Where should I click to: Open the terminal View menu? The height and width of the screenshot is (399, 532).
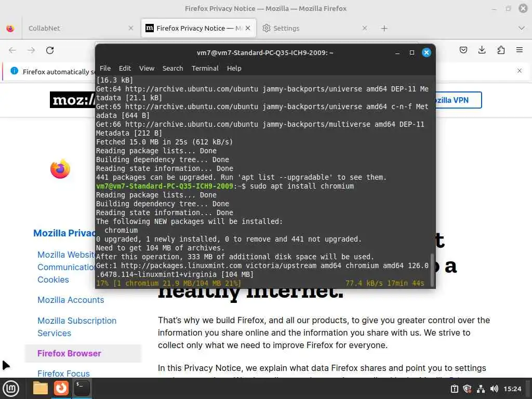pyautogui.click(x=147, y=68)
